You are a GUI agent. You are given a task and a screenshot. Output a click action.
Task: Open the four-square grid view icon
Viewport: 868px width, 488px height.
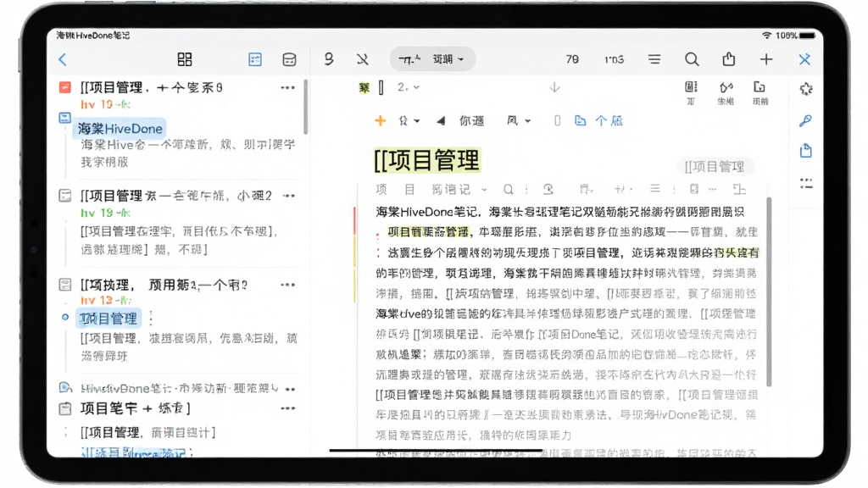point(184,59)
